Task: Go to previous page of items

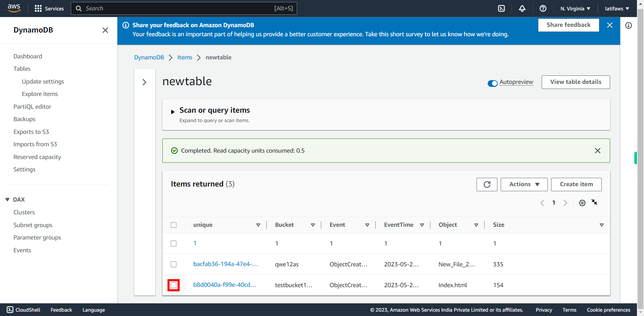Action: (x=542, y=203)
